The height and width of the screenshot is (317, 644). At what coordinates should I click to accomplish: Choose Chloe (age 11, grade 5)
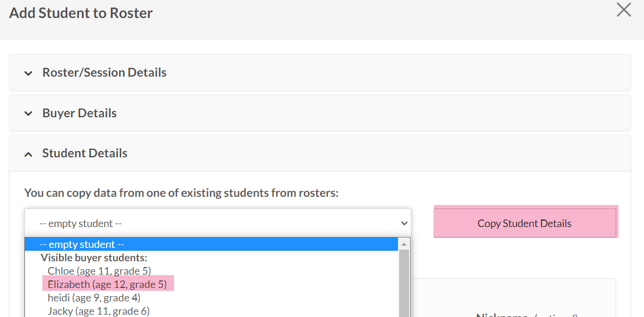tap(99, 271)
